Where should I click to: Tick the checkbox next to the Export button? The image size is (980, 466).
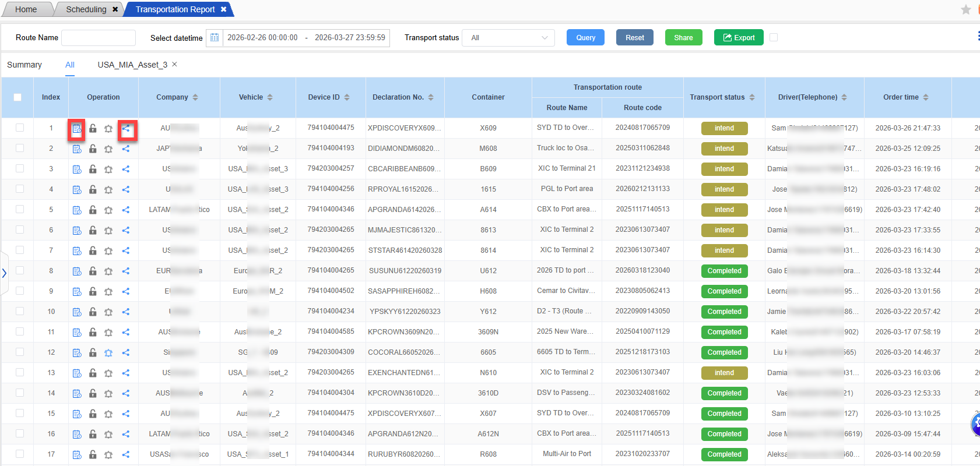pyautogui.click(x=774, y=37)
